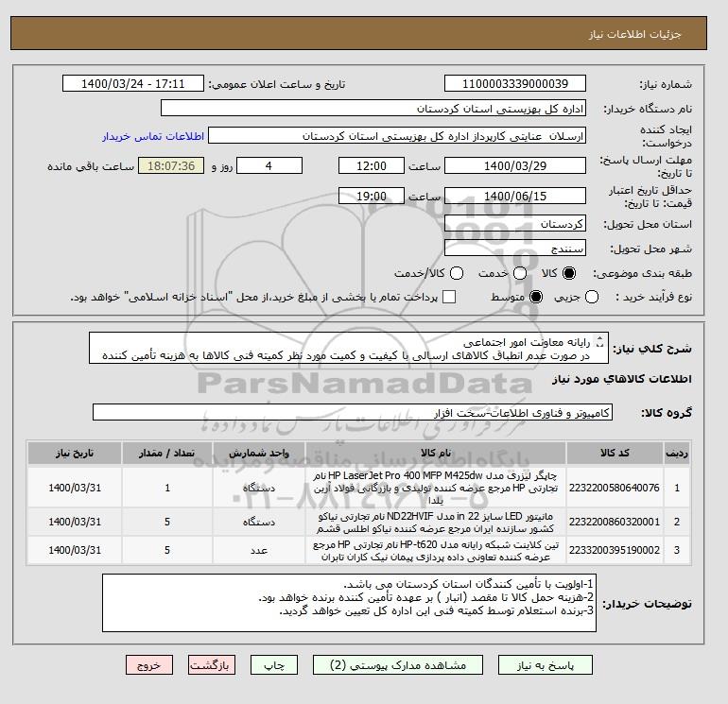Click the remaining days field showing 4

coord(269,165)
